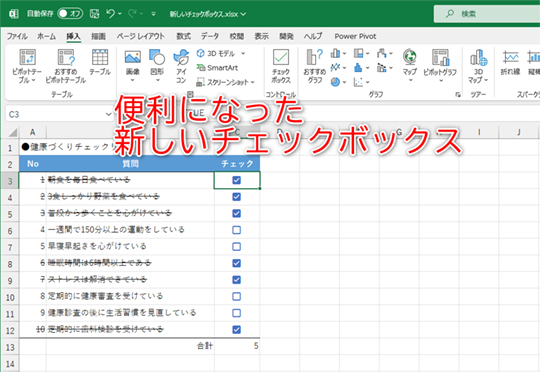Viewport: 540px width, 372px height.
Task: Expand the 3D Model dropdown arrow
Action: tap(243, 53)
